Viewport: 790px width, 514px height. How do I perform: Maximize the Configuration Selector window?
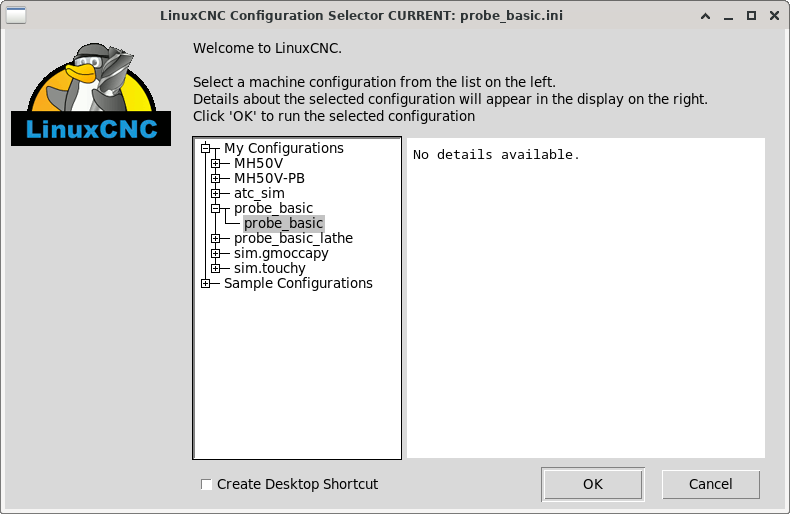pos(751,16)
